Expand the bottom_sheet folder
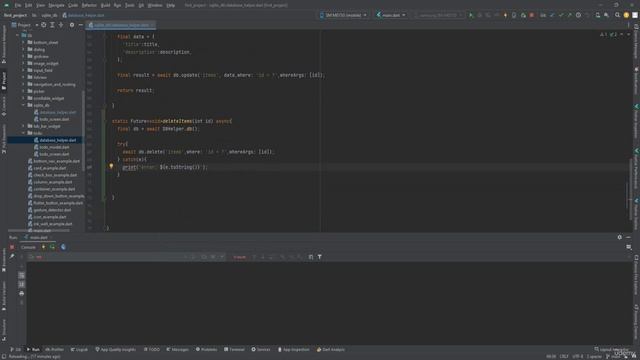 pos(24,42)
